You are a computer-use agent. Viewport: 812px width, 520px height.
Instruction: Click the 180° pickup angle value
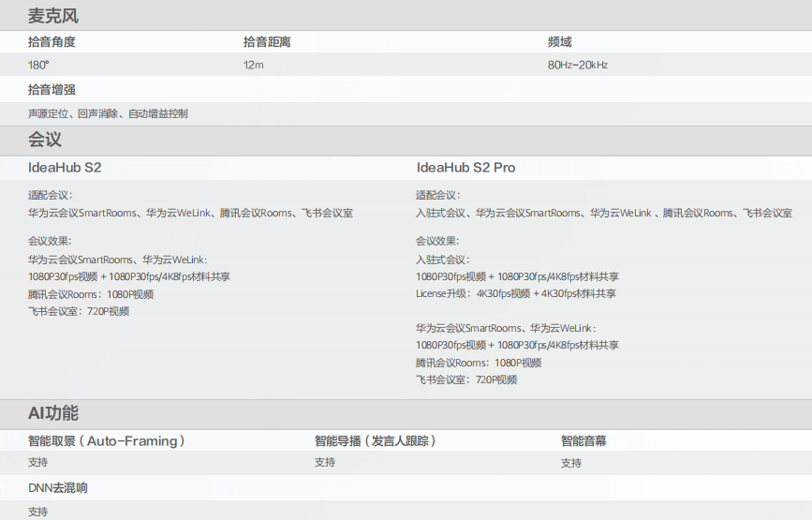click(x=38, y=65)
